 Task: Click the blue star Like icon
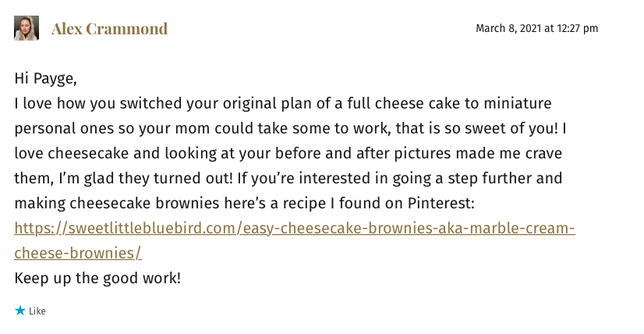coord(20,311)
